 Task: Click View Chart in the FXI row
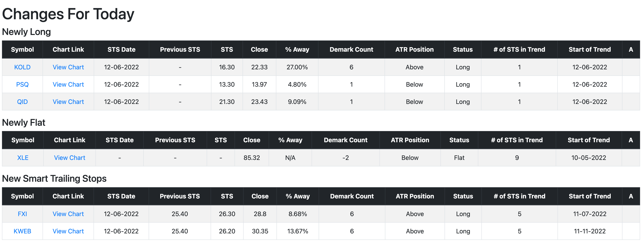(x=68, y=214)
